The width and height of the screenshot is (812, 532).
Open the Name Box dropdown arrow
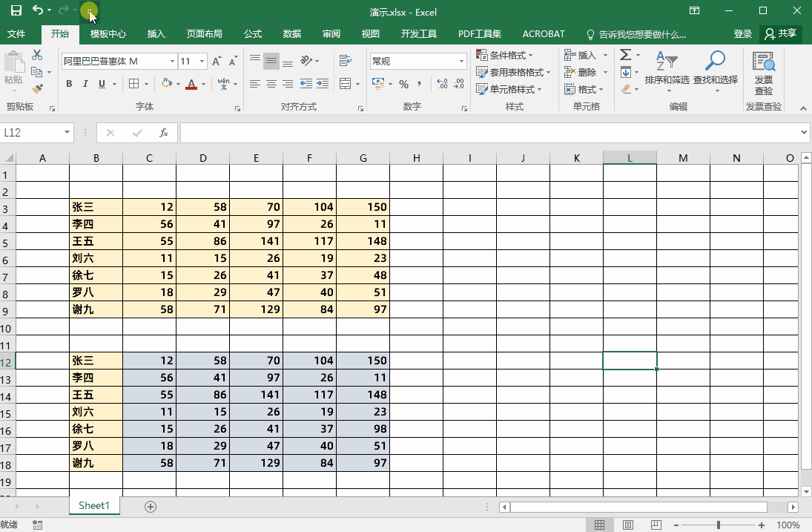tap(67, 133)
